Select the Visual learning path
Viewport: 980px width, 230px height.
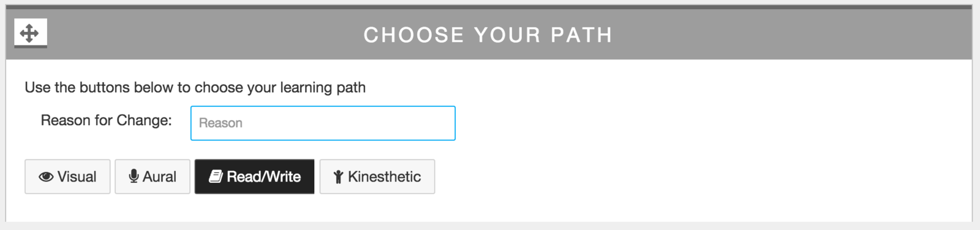pos(67,177)
